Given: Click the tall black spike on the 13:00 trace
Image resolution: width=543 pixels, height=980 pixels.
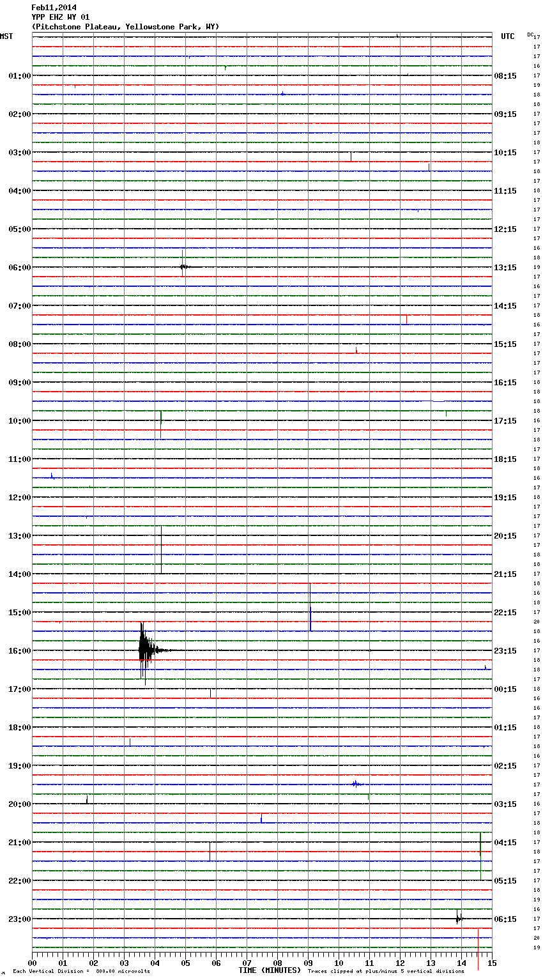Looking at the screenshot, I should point(161,549).
